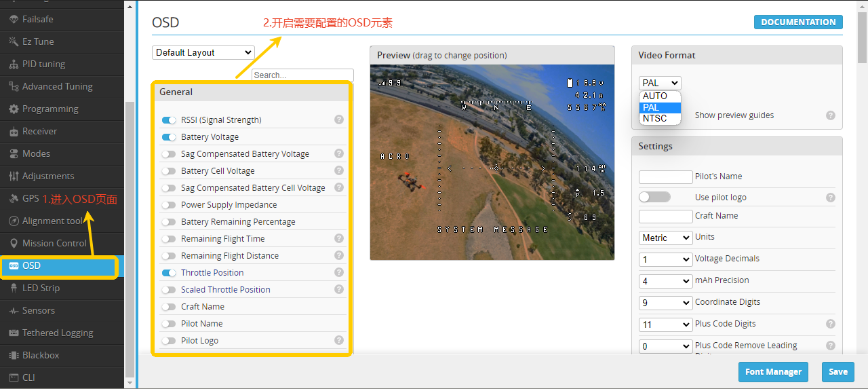868x389 pixels.
Task: Open help icon for RSSI (Signal Strength)
Action: pos(339,119)
